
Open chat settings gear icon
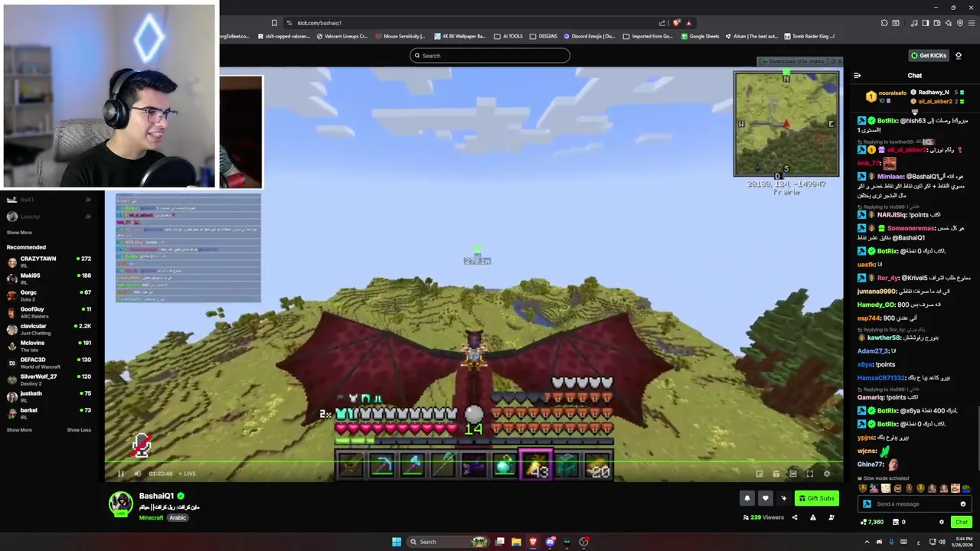point(942,522)
